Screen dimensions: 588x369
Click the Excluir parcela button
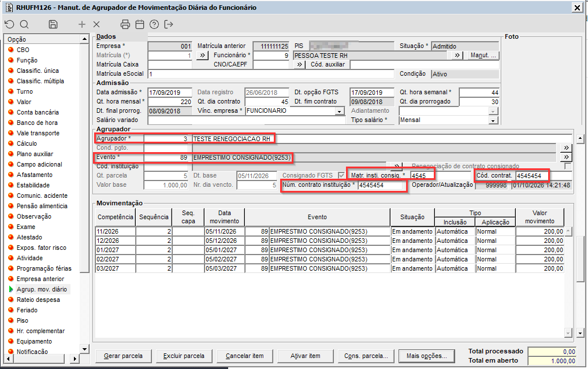(184, 356)
